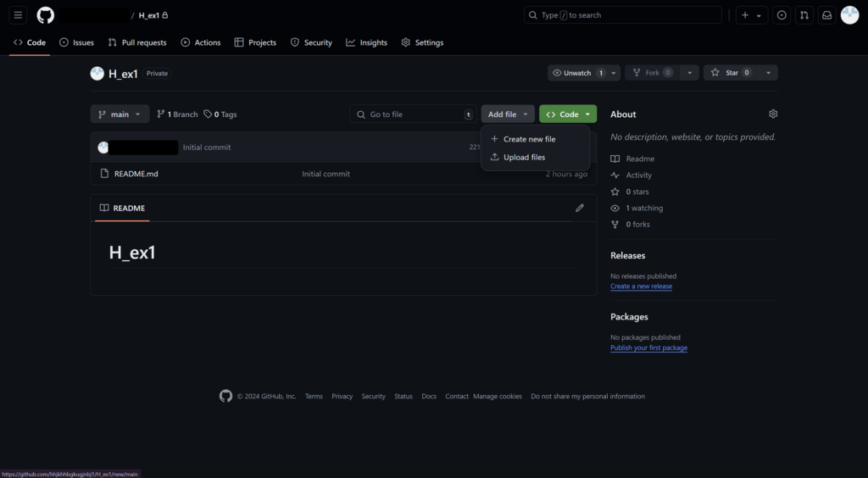Image resolution: width=868 pixels, height=478 pixels.
Task: Expand the Star lists dropdown caret
Action: [768, 73]
